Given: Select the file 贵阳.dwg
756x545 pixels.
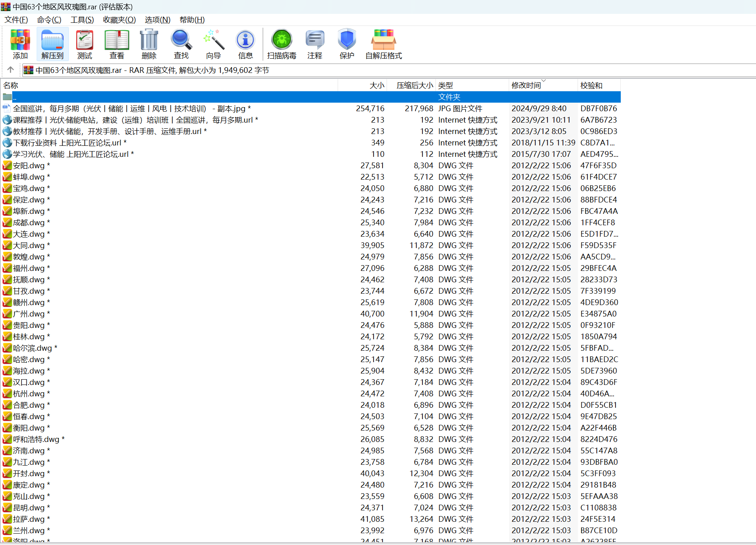Looking at the screenshot, I should [x=31, y=325].
